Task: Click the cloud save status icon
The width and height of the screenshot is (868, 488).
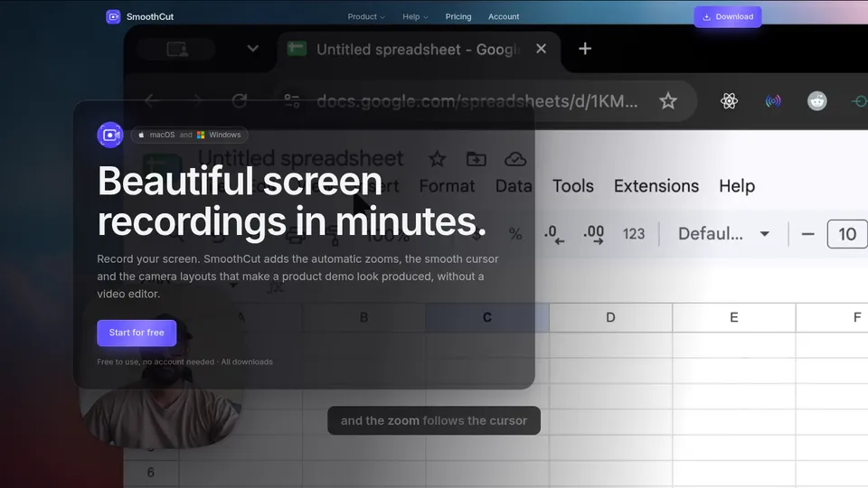Action: click(515, 159)
